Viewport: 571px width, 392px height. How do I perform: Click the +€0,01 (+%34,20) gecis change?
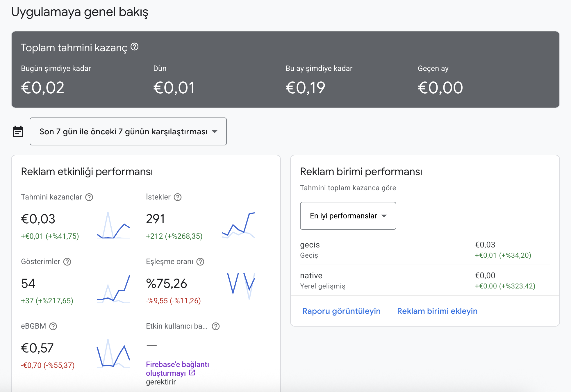click(x=503, y=255)
